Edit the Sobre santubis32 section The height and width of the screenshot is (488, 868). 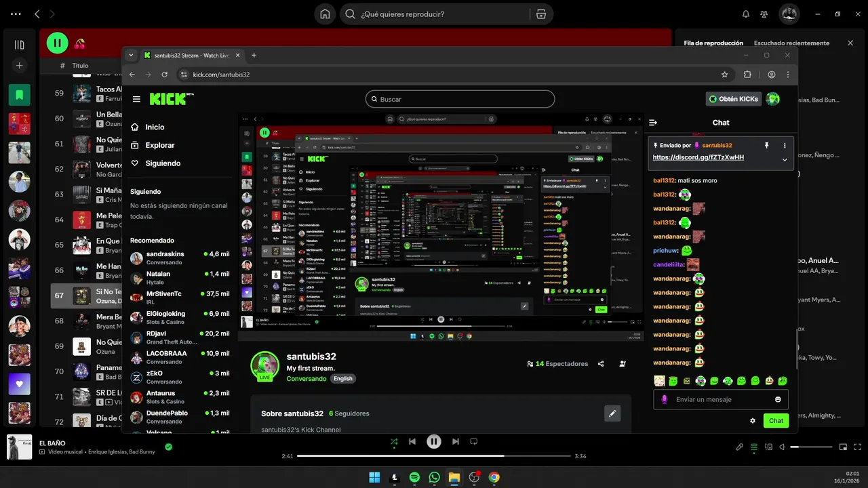tap(612, 413)
